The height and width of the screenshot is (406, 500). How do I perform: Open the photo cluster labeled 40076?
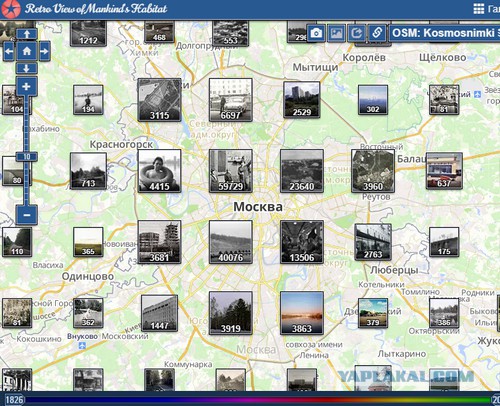pyautogui.click(x=231, y=242)
